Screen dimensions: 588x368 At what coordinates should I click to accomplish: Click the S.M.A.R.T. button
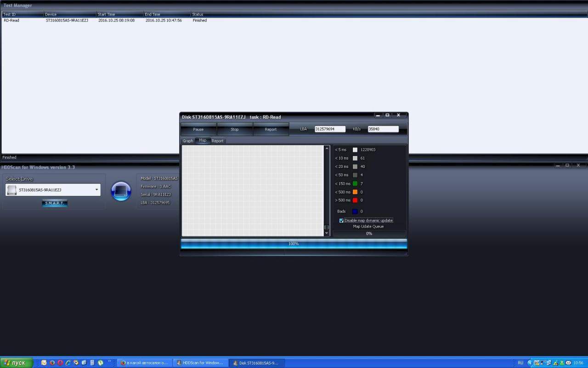click(55, 203)
